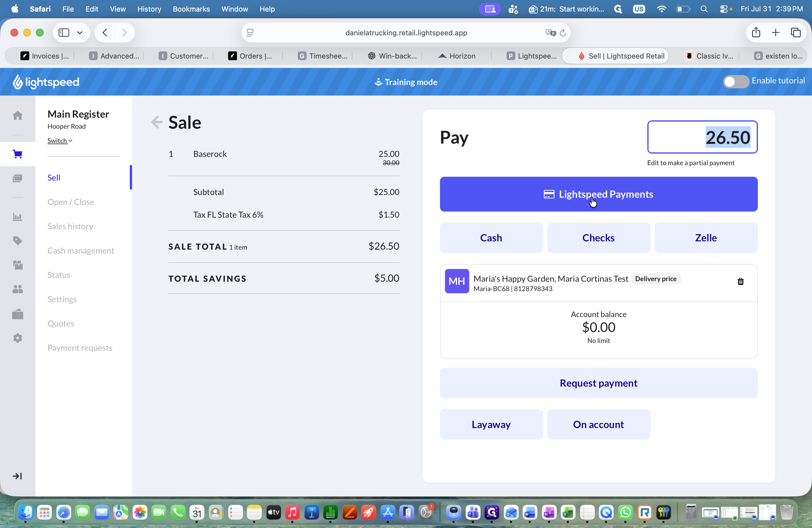Go back using the Sale arrow
Image resolution: width=812 pixels, height=528 pixels.
157,122
